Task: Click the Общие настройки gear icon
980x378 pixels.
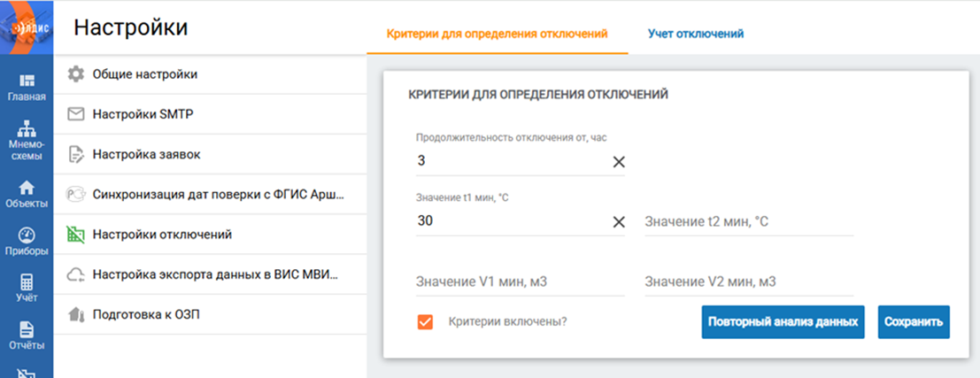Action: tap(76, 73)
